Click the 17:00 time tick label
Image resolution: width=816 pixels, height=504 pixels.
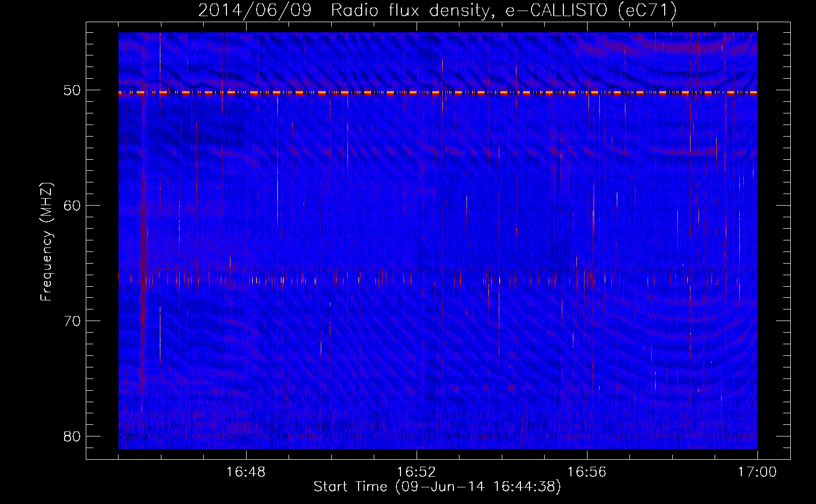757,472
